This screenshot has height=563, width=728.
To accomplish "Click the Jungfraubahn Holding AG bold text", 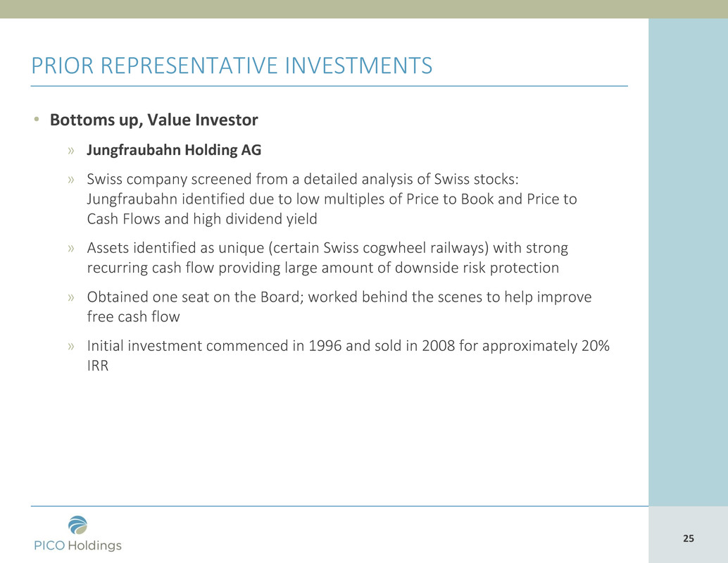I will 174,150.
